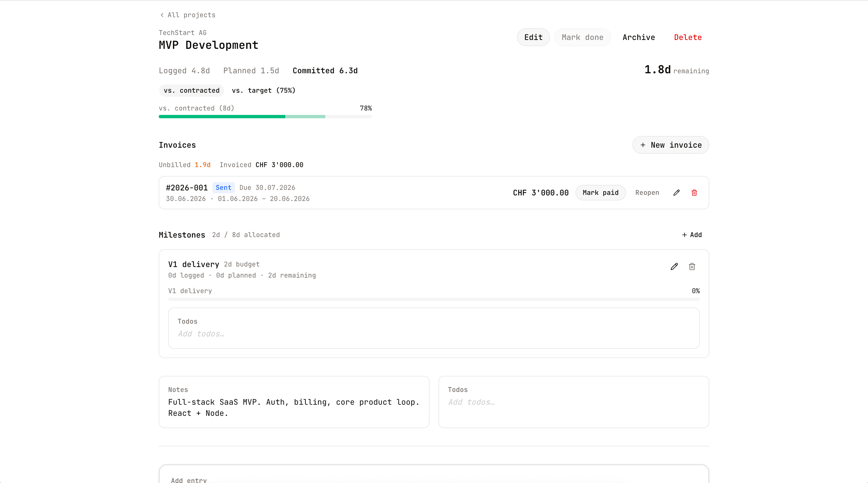The width and height of the screenshot is (868, 483).
Task: Click the Sent status badge
Action: coord(223,188)
